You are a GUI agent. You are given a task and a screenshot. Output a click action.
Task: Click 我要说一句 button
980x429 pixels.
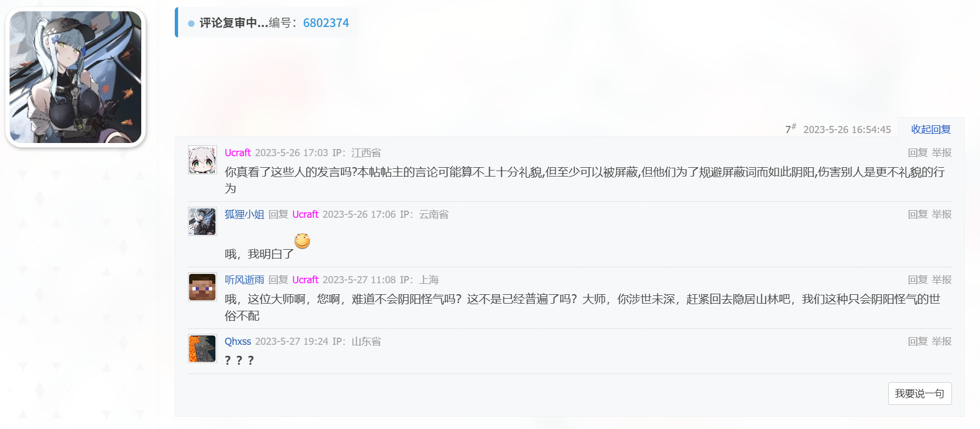tap(920, 394)
